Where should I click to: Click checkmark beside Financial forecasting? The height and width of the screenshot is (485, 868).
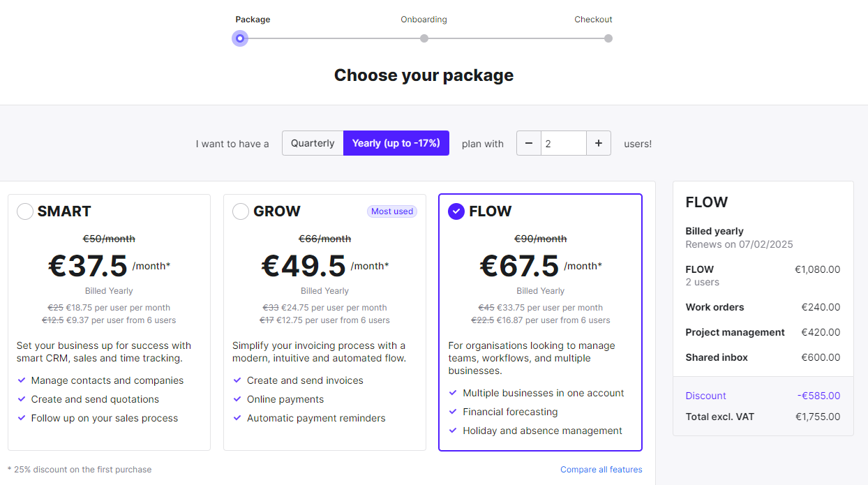tap(453, 412)
